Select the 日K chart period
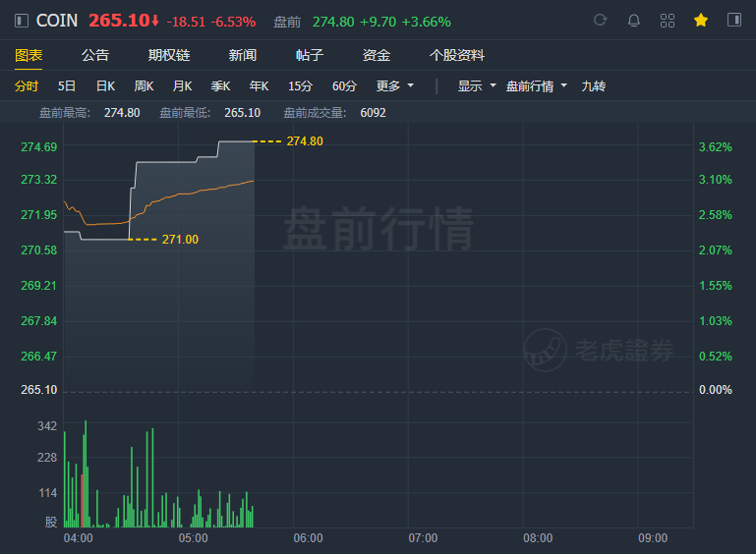The width and height of the screenshot is (756, 554). [105, 86]
